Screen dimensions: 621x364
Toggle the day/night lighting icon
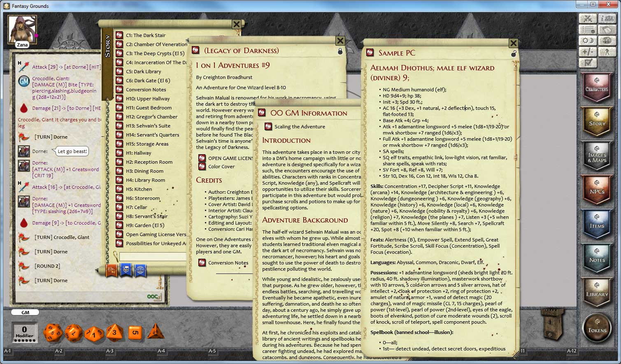pyautogui.click(x=587, y=40)
